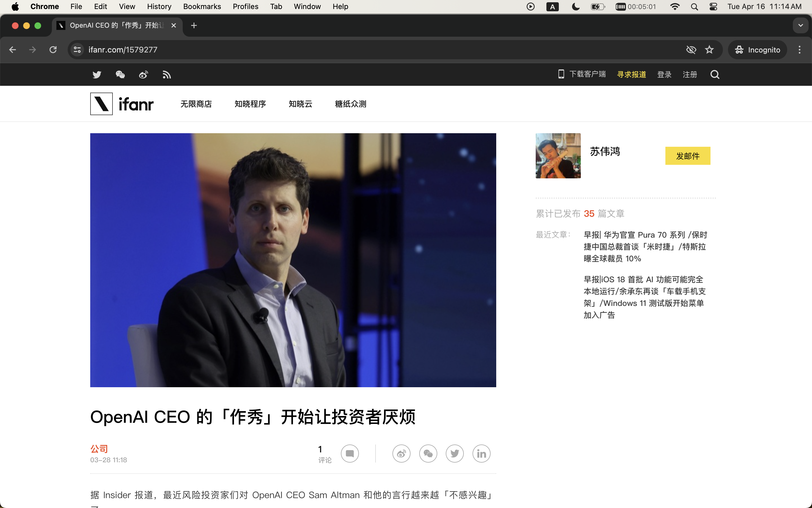Open the Weibo icon in top bar
This screenshot has height=508, width=812.
(x=143, y=75)
